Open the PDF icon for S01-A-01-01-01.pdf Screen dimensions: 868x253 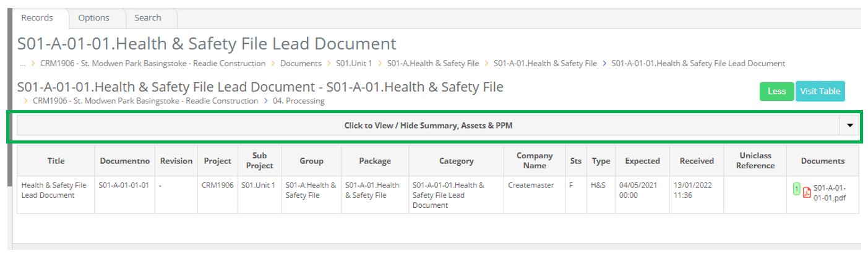pyautogui.click(x=807, y=192)
